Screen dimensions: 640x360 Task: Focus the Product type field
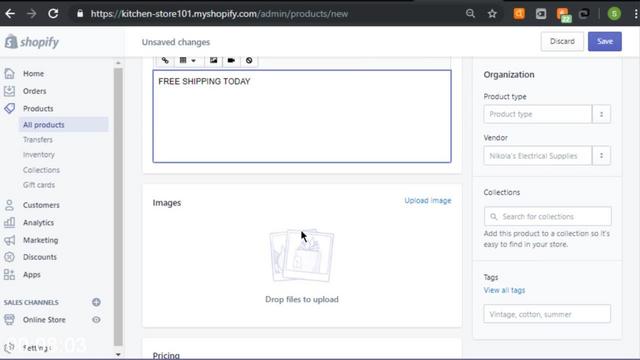click(538, 114)
